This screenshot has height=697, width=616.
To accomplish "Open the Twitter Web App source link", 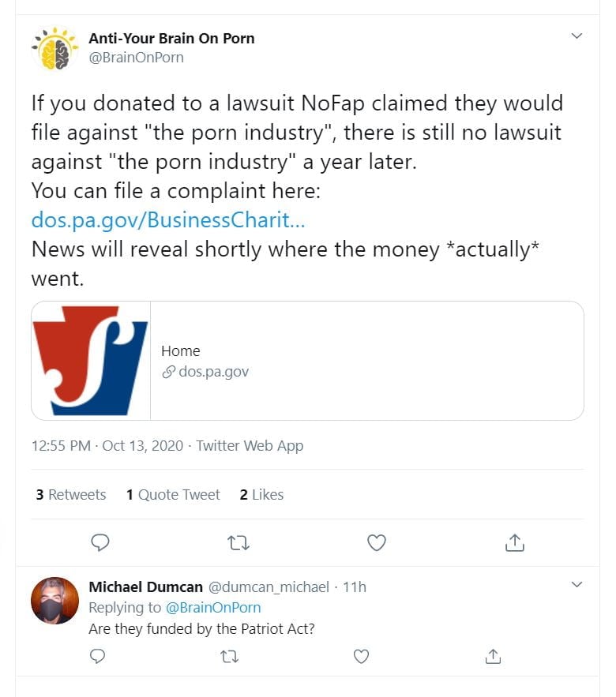I will 250,446.
